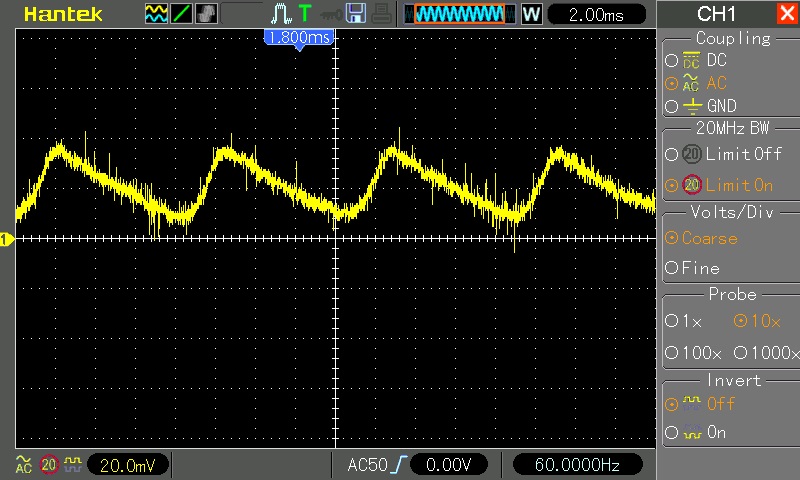Click the 1.800ms horizontal trigger position marker
This screenshot has width=800, height=480.
299,37
